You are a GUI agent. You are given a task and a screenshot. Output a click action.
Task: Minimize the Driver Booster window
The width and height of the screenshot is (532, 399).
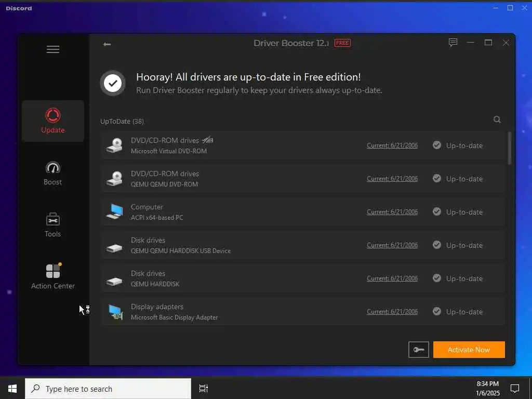(471, 43)
